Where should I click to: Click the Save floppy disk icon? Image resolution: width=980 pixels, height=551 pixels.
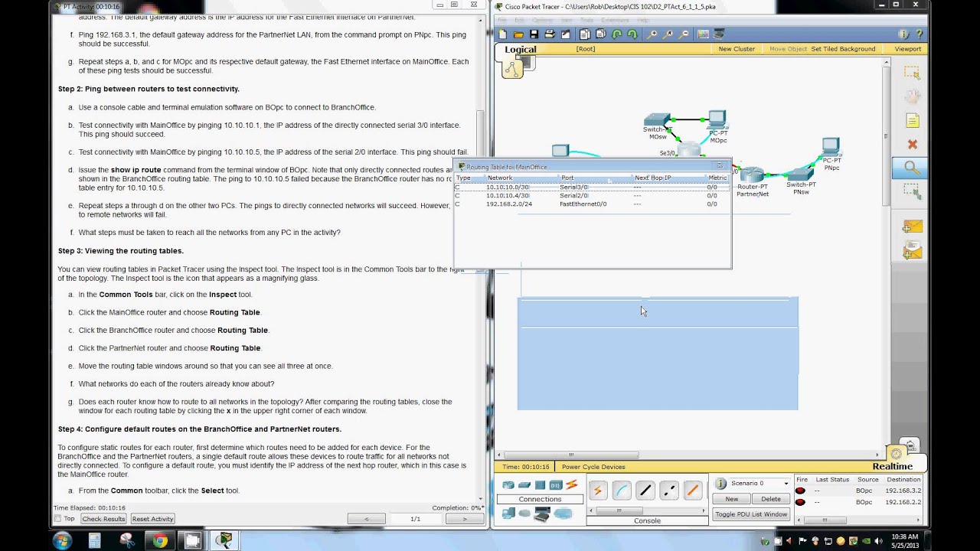[x=534, y=34]
